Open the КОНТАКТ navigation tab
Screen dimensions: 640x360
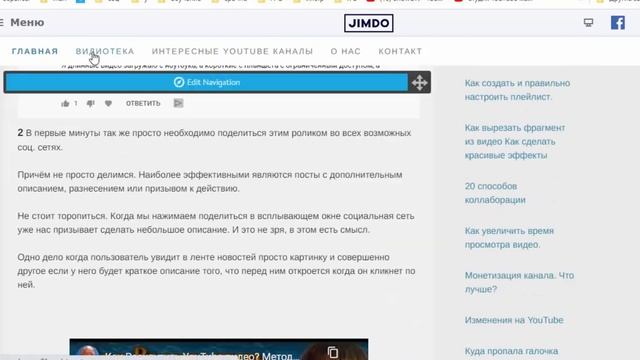click(400, 51)
